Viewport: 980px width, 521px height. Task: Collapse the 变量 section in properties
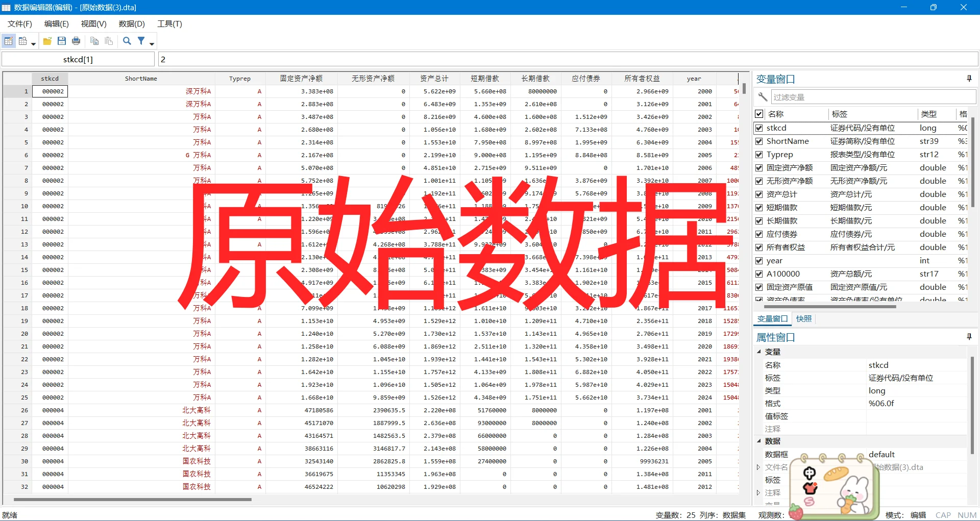click(x=758, y=352)
